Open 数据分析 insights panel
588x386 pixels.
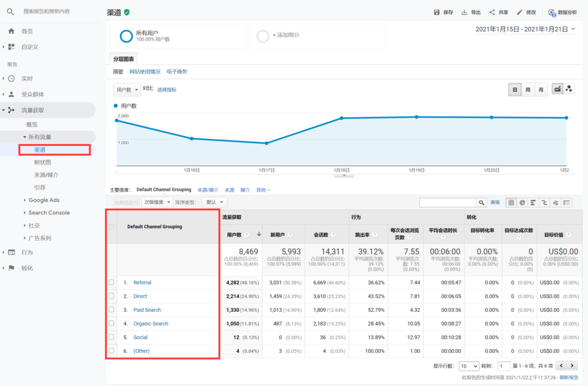(562, 12)
